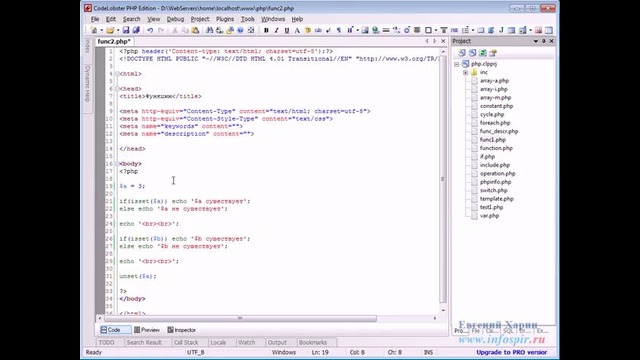
Task: Open the Watch panel tab
Action: click(247, 342)
